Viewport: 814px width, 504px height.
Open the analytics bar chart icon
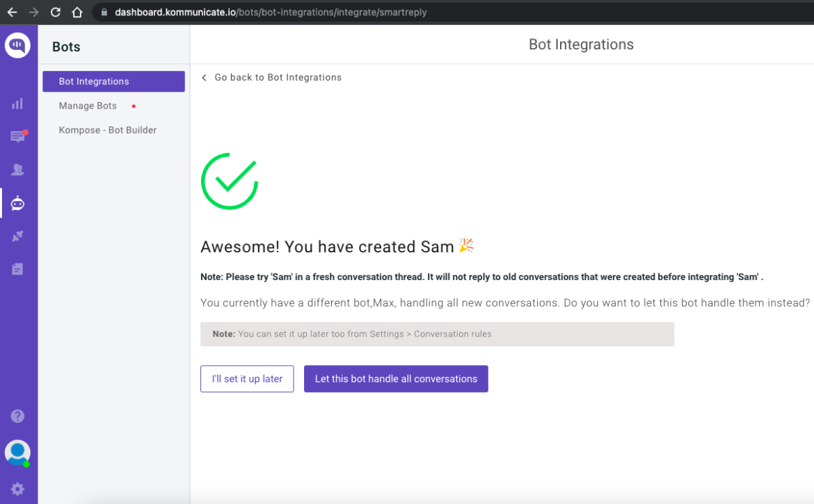point(17,103)
